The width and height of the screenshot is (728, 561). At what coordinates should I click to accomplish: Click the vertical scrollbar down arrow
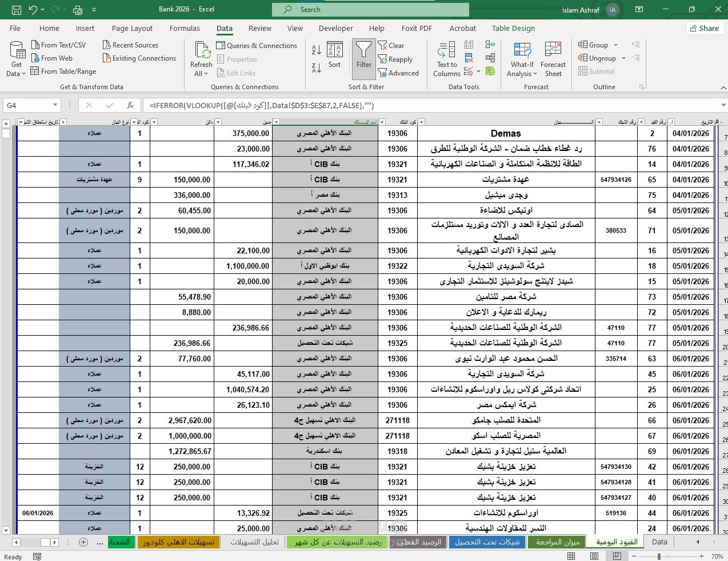[x=6, y=530]
